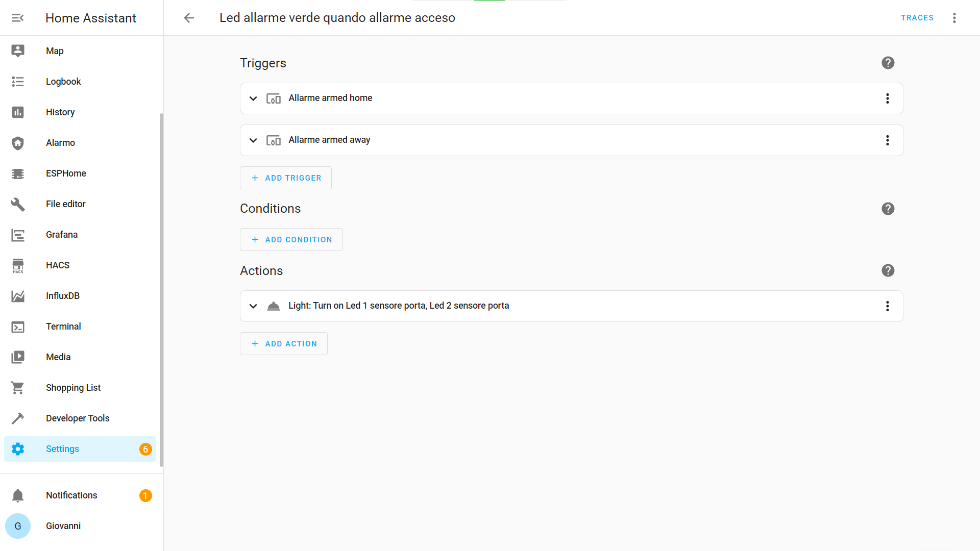Click the Add Trigger button
Viewport: 980px width, 551px height.
(286, 178)
